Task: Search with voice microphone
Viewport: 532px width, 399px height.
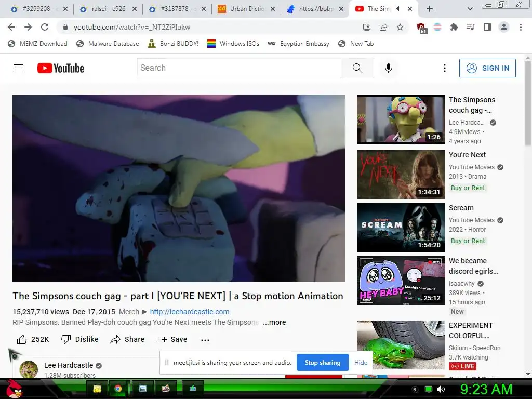Action: (389, 68)
